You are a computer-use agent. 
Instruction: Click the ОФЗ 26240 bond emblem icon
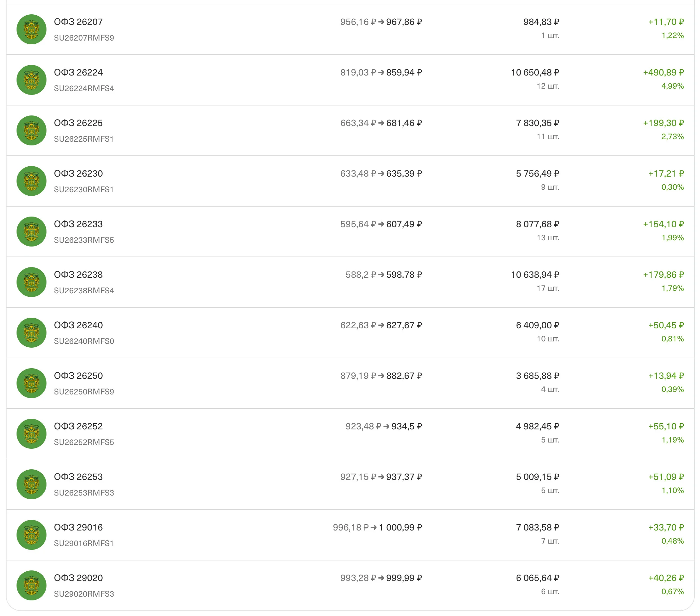point(32,333)
